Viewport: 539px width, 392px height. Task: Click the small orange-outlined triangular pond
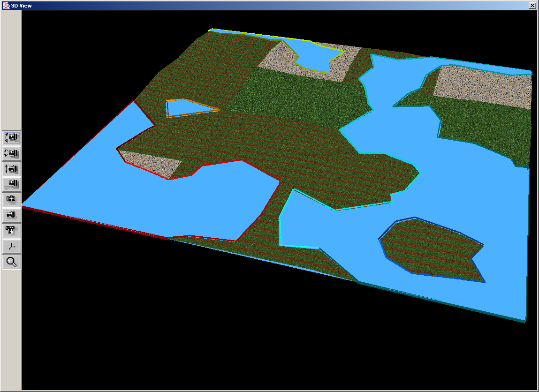pyautogui.click(x=185, y=108)
